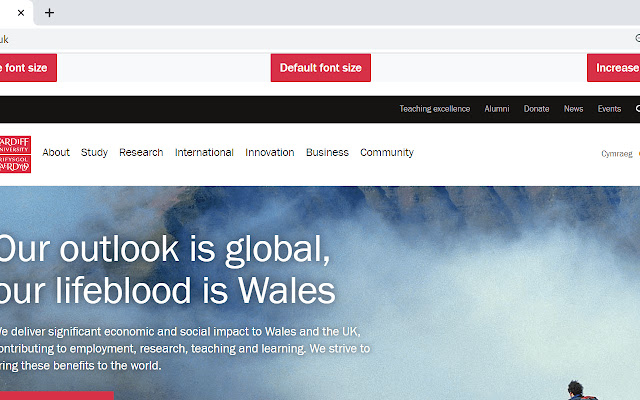
Task: Close the current browser tab
Action: [21, 13]
